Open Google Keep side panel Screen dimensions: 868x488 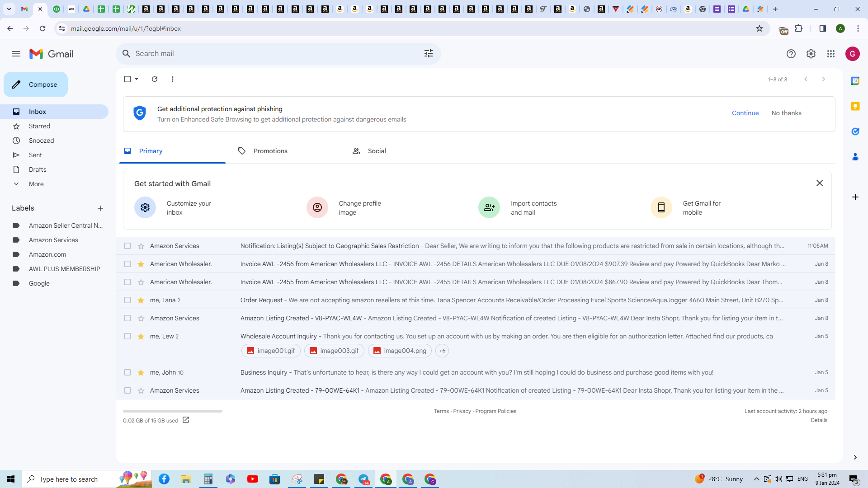click(x=855, y=106)
